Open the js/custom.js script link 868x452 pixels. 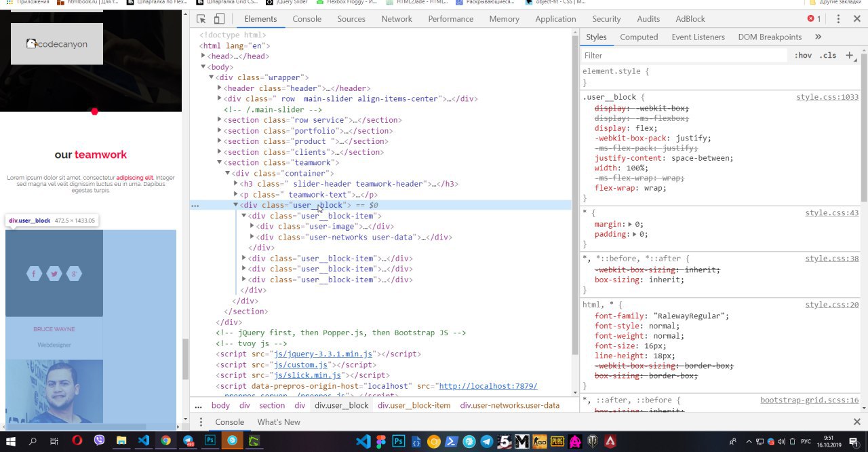tap(301, 365)
